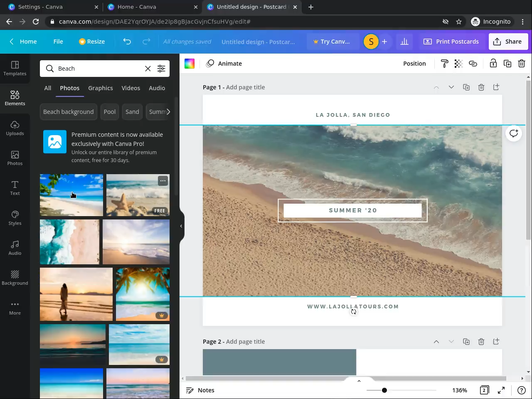Switch to the Graphics tab
532x399 pixels.
(x=100, y=88)
